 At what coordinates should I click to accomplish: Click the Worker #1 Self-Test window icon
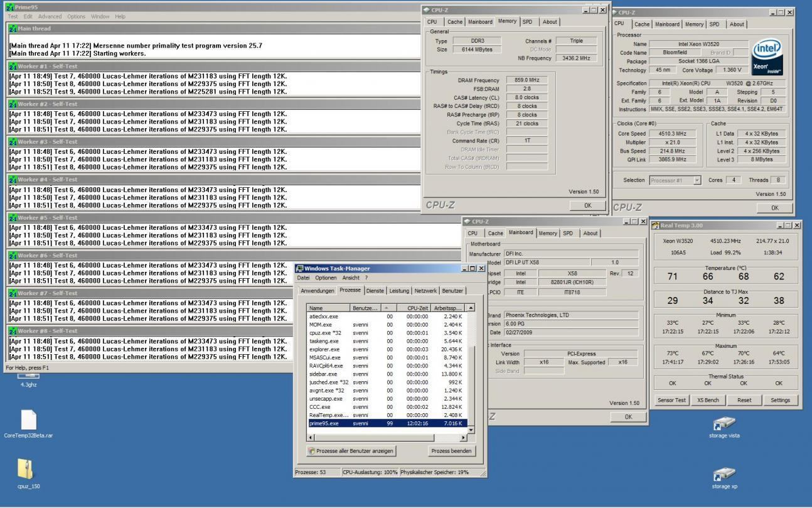(x=13, y=66)
